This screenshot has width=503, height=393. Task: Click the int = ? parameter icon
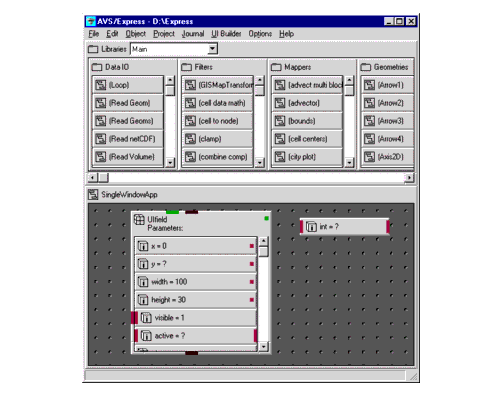coord(311,227)
